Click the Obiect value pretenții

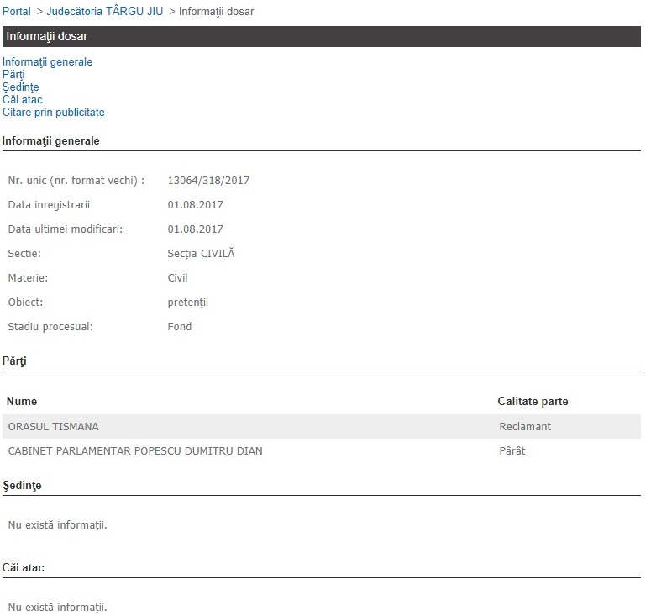(x=187, y=303)
